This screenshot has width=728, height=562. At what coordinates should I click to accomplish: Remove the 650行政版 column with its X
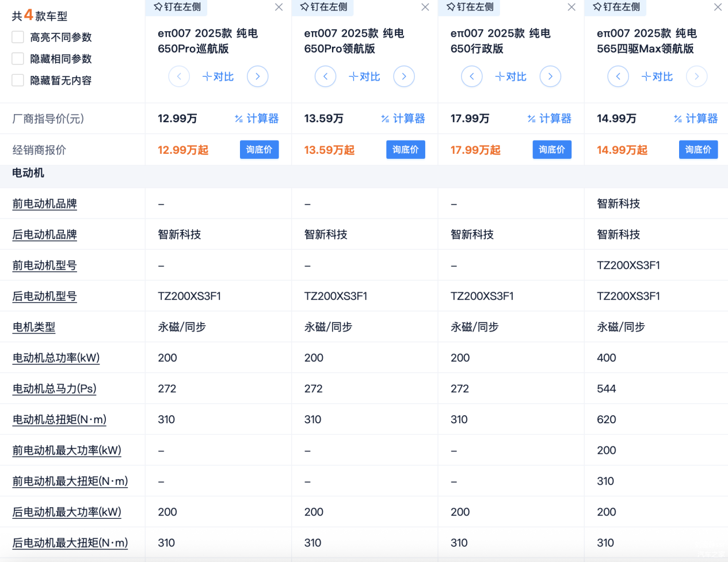click(571, 7)
